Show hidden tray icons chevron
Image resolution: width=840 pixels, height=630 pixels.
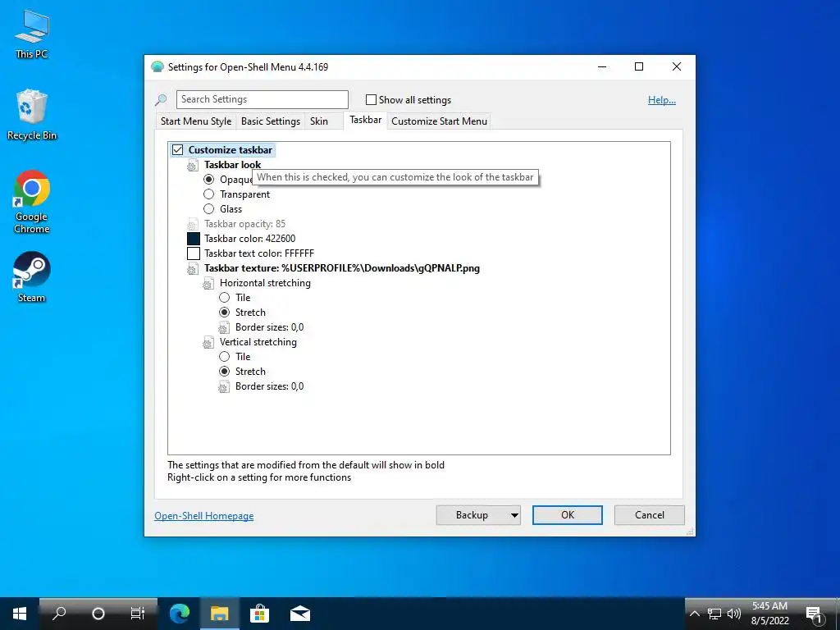click(x=694, y=614)
